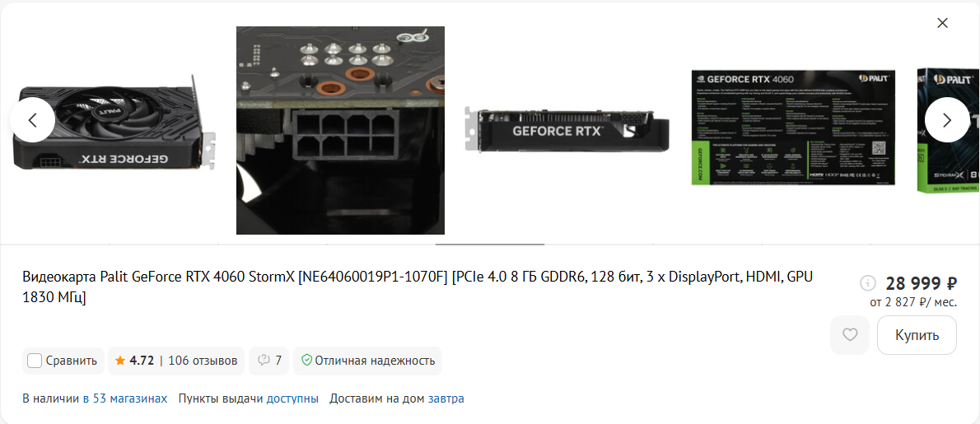View the box back specifications photo
This screenshot has width=980, height=424.
(x=793, y=128)
